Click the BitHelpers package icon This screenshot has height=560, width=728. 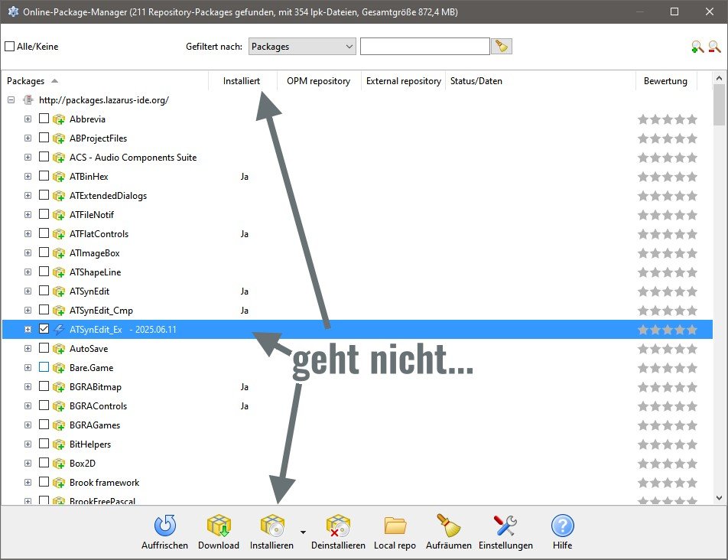pos(59,444)
